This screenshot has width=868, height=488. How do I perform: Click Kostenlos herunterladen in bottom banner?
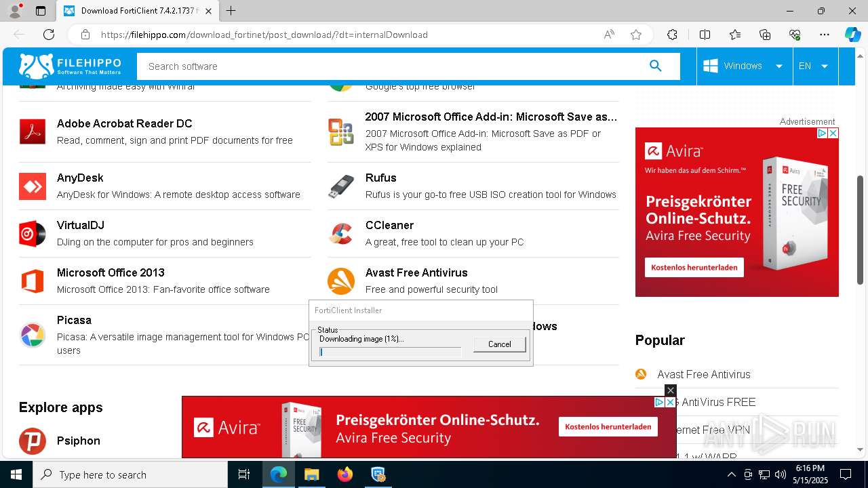pyautogui.click(x=608, y=426)
